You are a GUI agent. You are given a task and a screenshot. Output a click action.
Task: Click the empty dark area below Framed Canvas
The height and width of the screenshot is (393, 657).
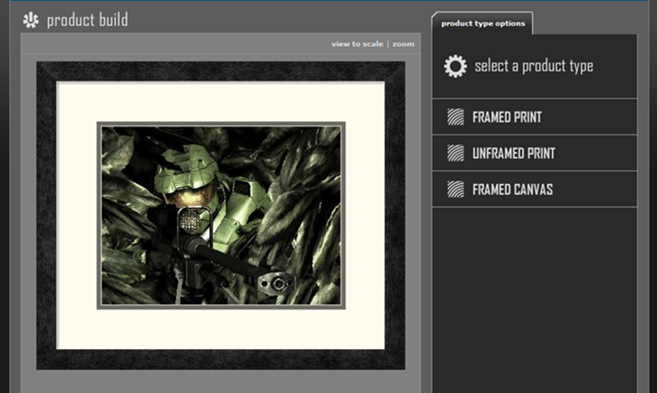tap(534, 300)
